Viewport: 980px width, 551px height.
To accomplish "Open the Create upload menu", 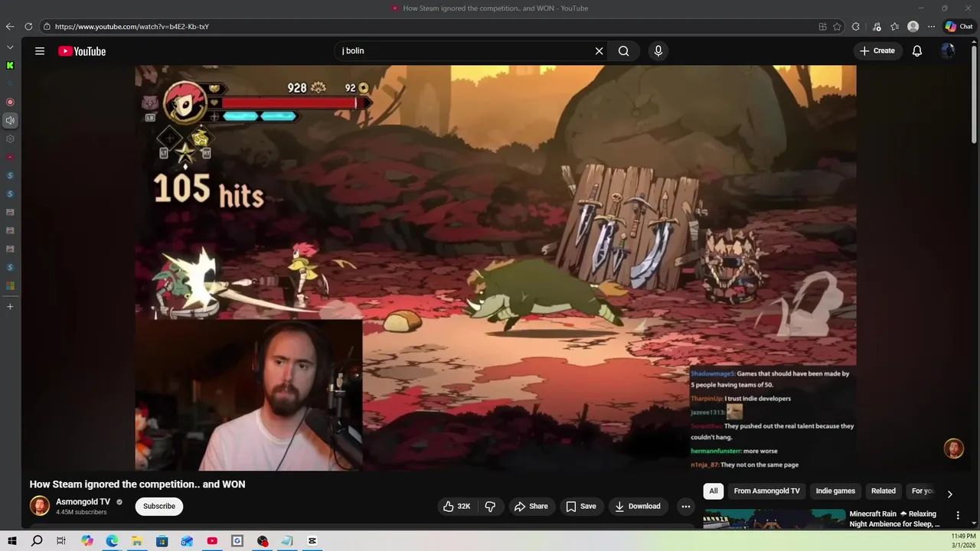I will [x=877, y=51].
